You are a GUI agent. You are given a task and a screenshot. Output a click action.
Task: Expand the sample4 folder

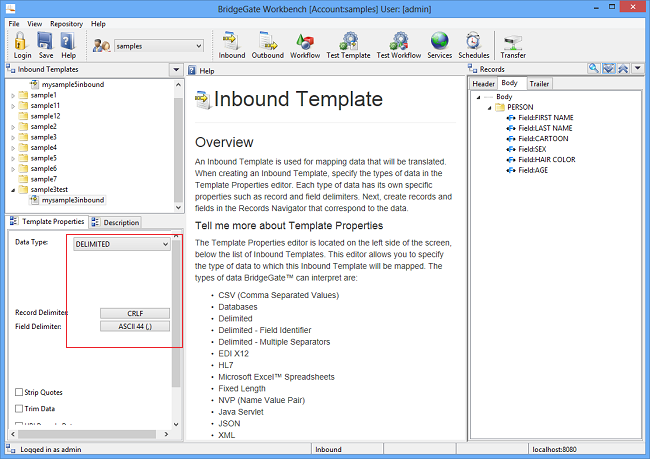coord(13,148)
